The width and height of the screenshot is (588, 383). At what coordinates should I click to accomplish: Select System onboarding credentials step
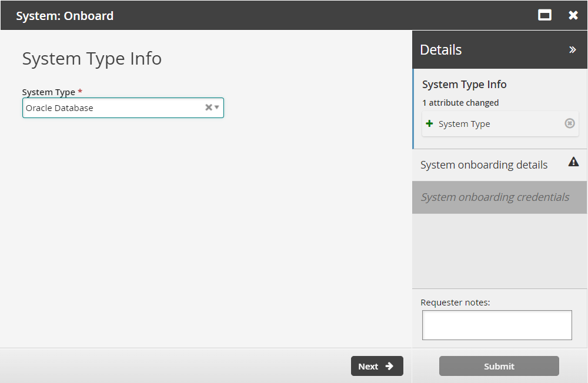click(x=495, y=197)
